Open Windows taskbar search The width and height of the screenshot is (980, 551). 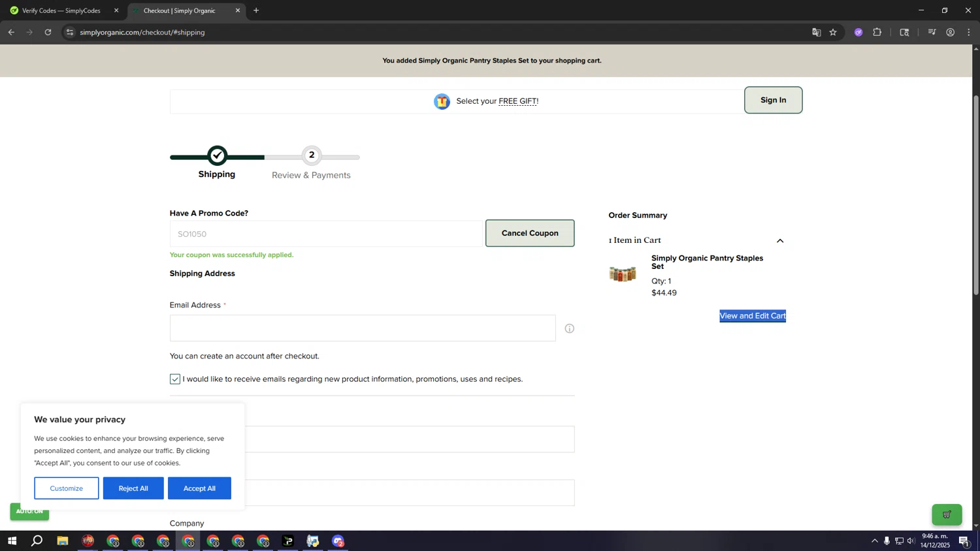[x=37, y=541]
